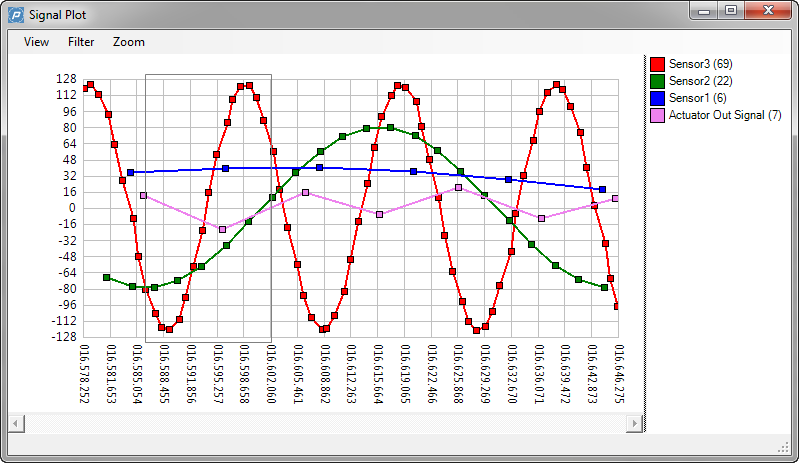Viewport: 799px width, 463px height.
Task: Maximize the Signal Plot window
Action: (x=732, y=10)
